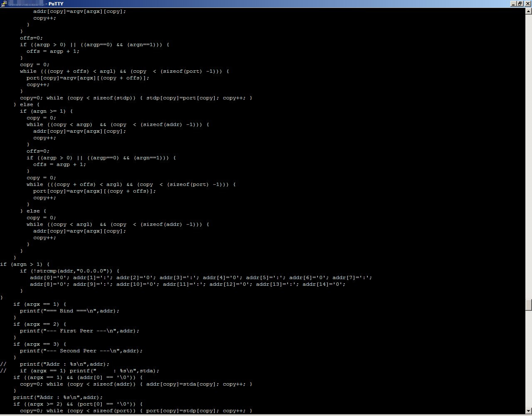The image size is (532, 416).
Task: Click the line copying port into stdp
Action: [x=136, y=98]
